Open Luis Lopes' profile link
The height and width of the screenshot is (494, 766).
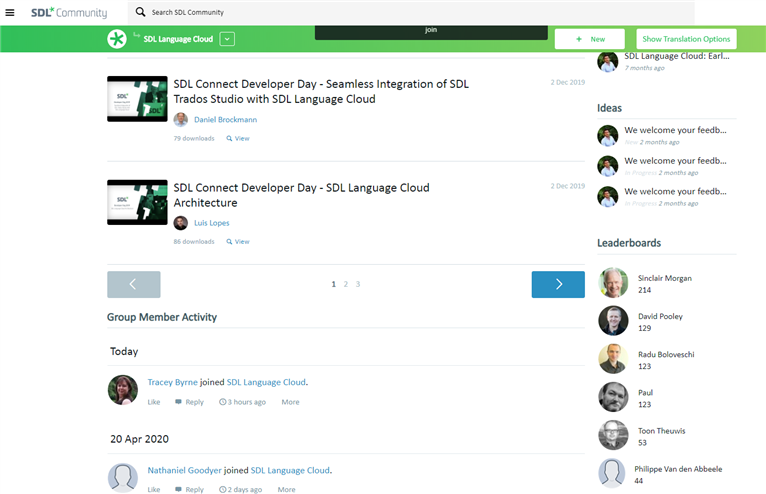tap(212, 223)
